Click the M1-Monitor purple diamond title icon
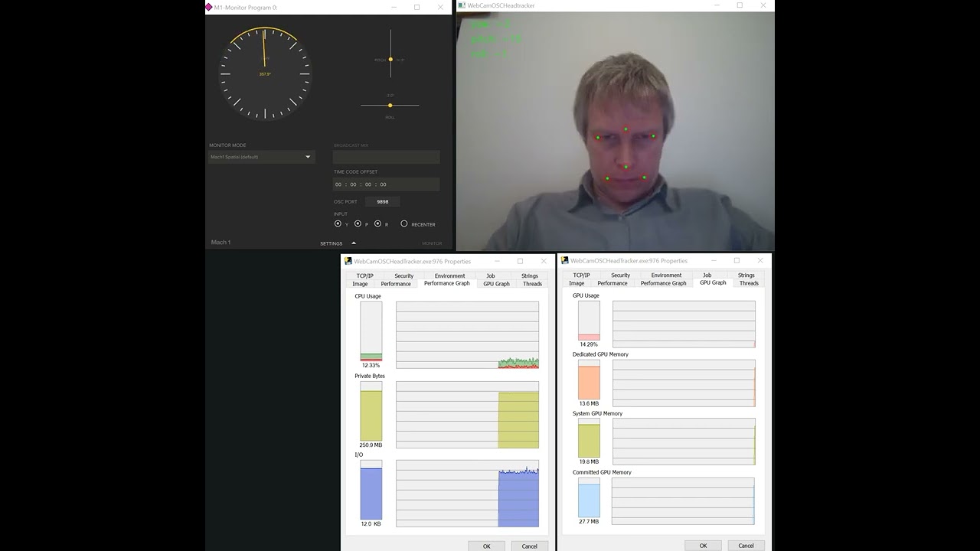This screenshot has width=980, height=551. (209, 7)
